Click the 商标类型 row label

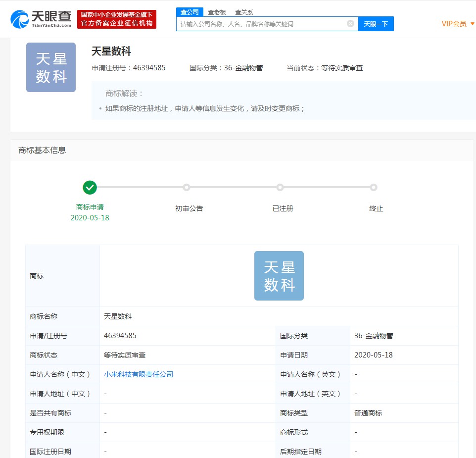coord(294,413)
